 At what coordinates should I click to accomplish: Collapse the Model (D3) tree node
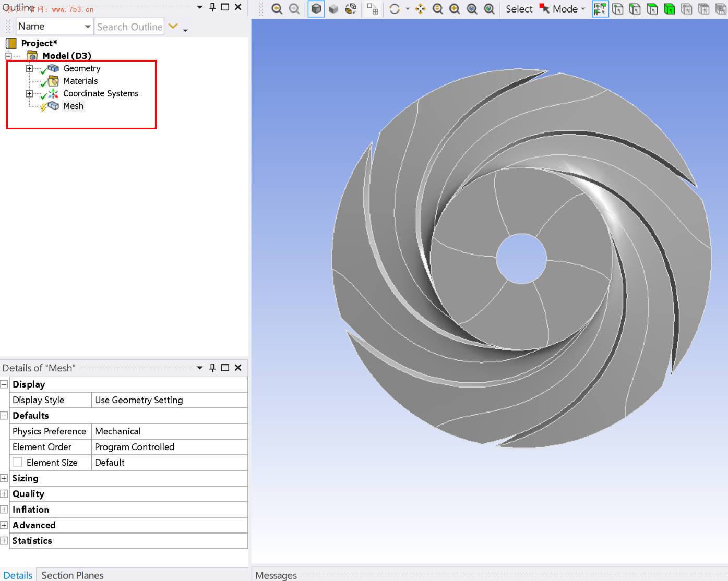tap(8, 56)
